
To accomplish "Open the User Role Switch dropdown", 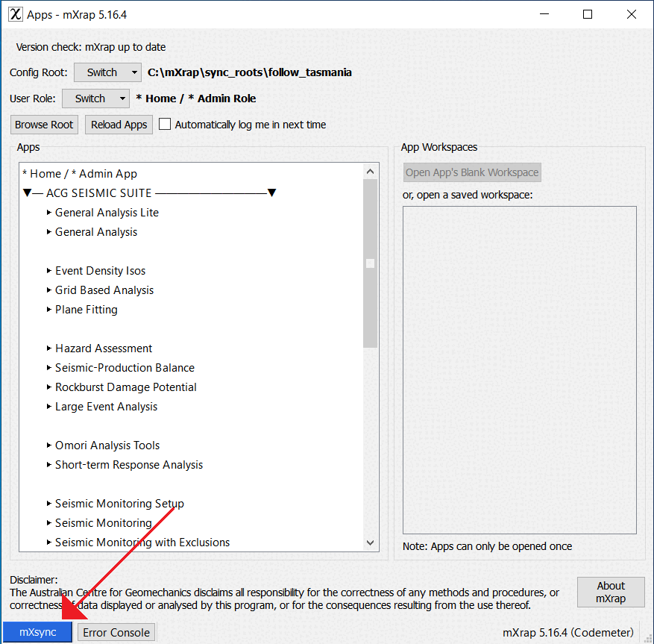I will 95,99.
